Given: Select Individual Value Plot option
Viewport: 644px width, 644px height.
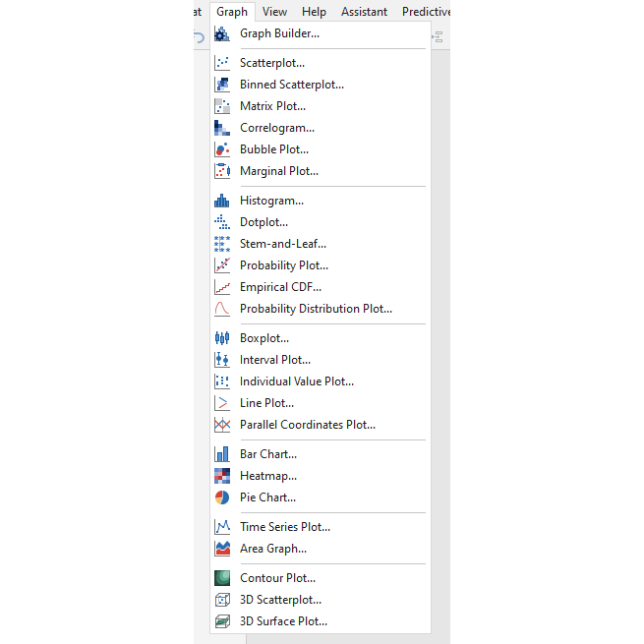Looking at the screenshot, I should point(297,381).
